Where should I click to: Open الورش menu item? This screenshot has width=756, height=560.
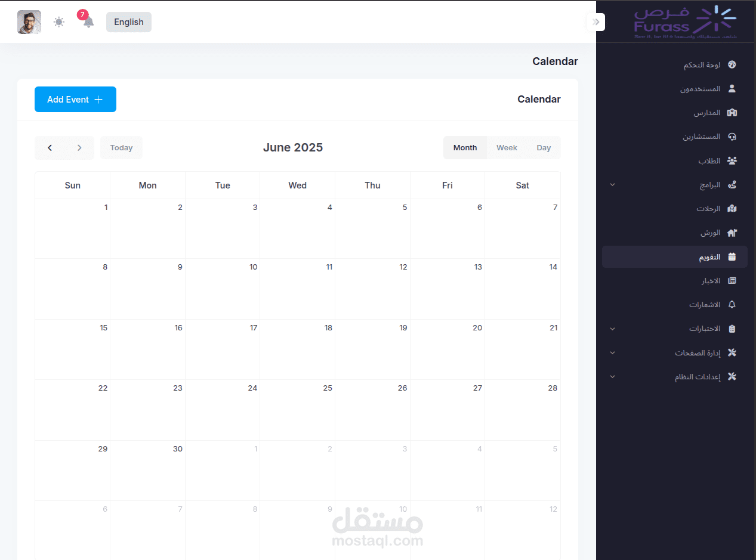[x=674, y=233]
